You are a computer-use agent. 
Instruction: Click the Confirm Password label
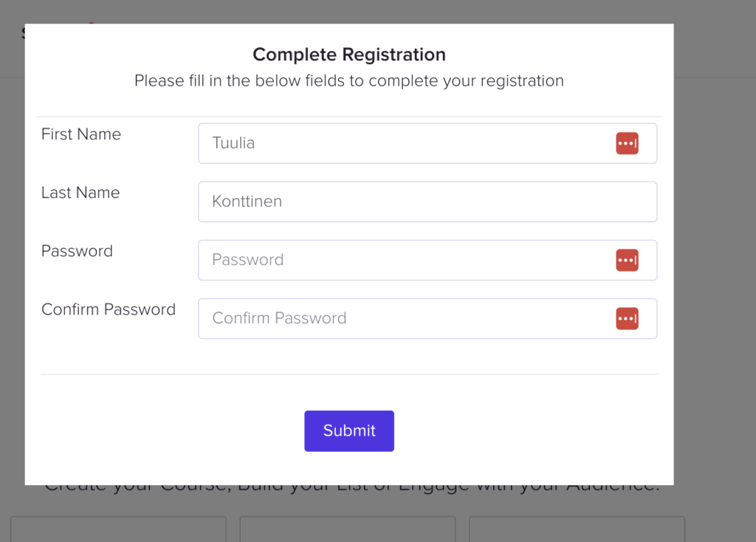[x=109, y=309]
